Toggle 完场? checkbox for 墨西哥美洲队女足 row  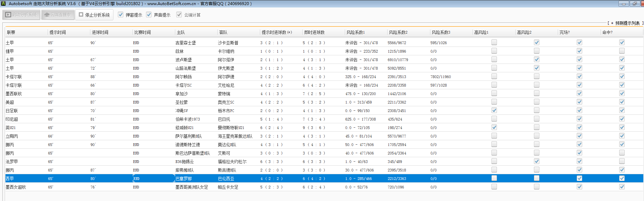pyautogui.click(x=579, y=187)
